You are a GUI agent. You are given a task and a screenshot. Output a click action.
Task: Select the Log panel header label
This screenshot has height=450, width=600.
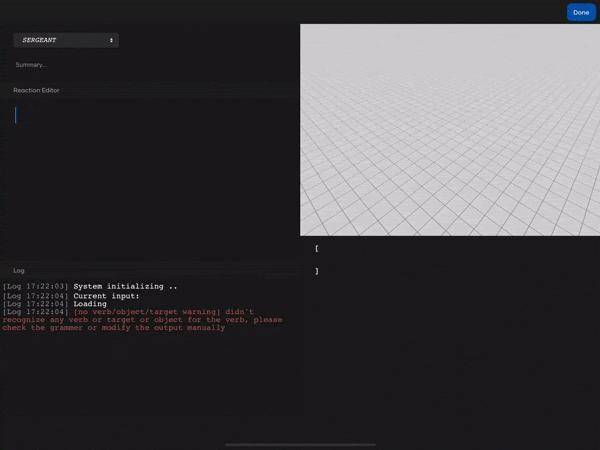point(19,270)
